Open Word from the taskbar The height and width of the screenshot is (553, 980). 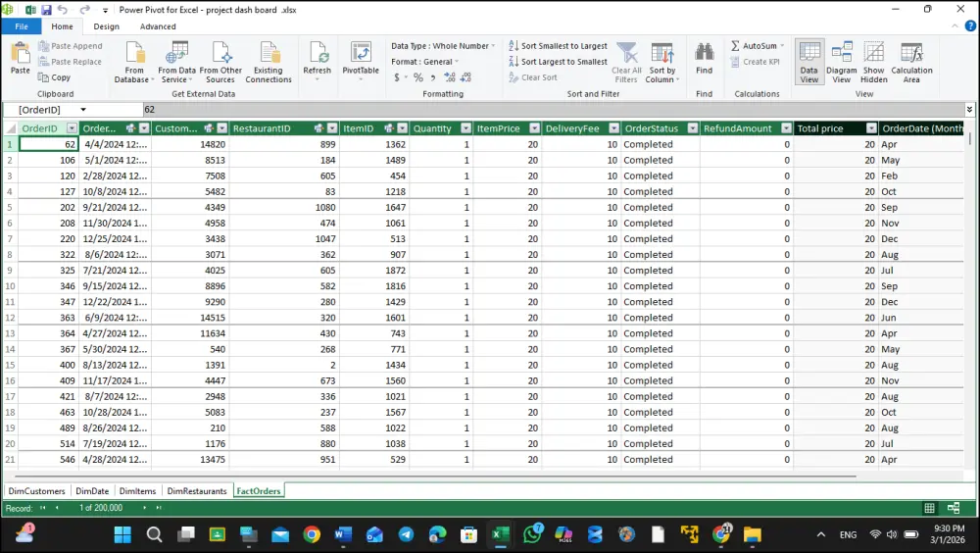pos(342,534)
